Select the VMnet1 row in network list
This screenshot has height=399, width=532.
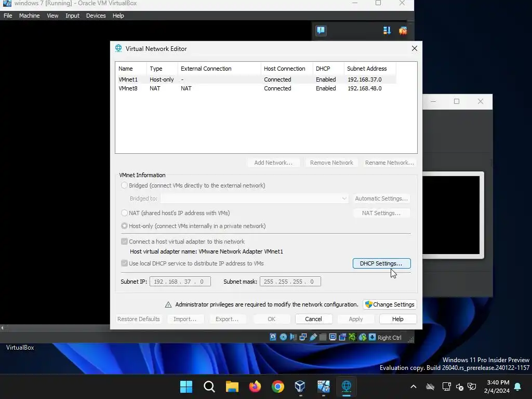tap(256, 79)
